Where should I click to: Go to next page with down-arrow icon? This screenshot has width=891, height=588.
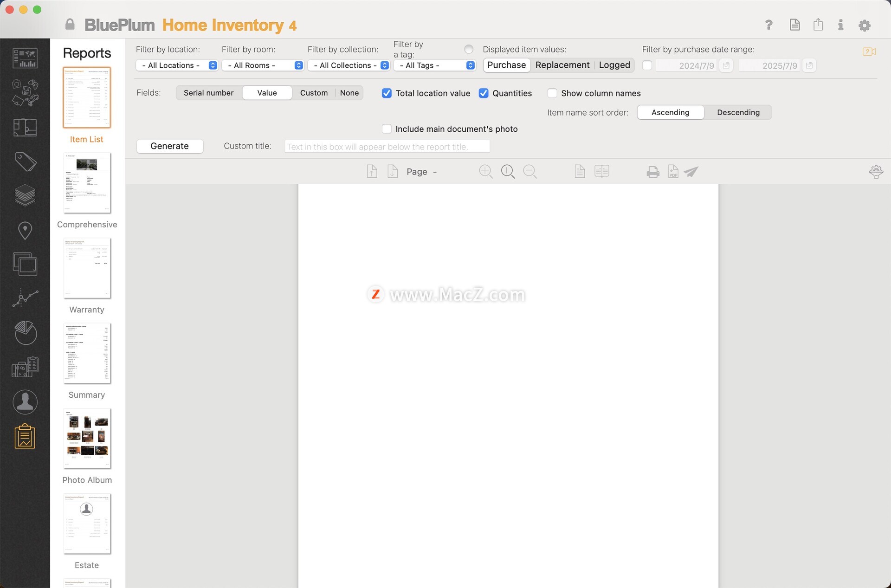(x=393, y=171)
